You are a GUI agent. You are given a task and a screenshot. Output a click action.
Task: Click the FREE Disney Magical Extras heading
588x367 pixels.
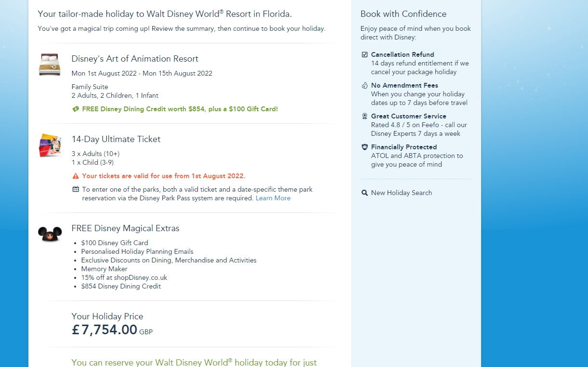click(x=125, y=228)
